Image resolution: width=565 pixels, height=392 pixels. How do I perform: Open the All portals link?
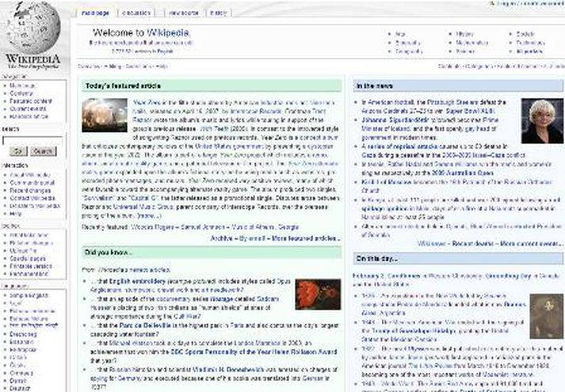pos(529,51)
